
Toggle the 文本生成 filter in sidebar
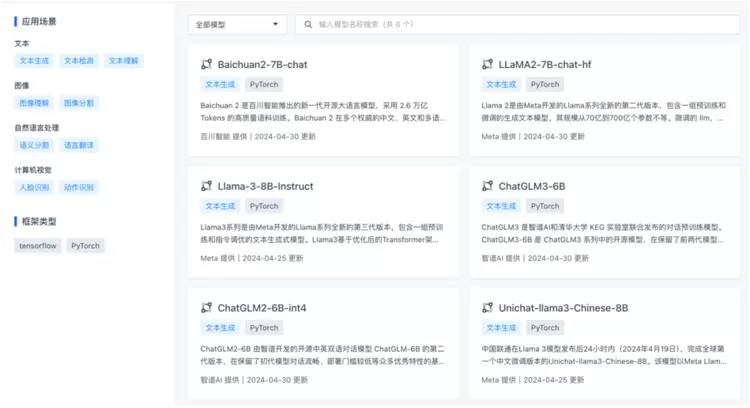(35, 61)
